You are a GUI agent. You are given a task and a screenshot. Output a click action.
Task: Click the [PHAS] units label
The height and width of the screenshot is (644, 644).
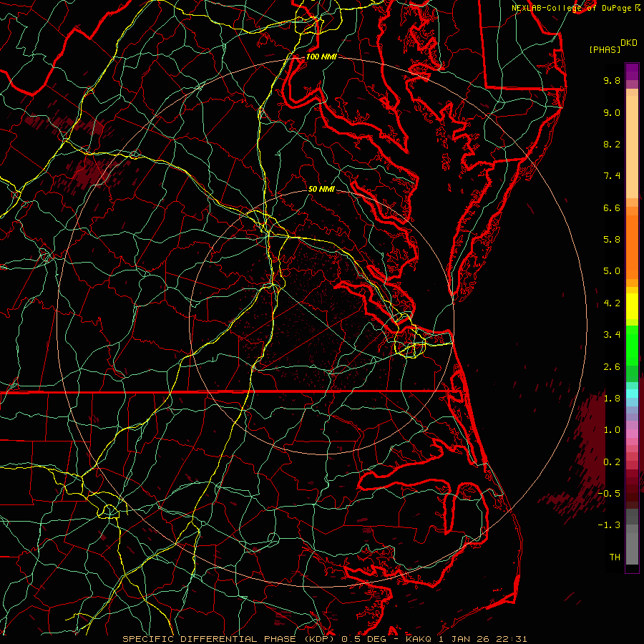click(x=605, y=50)
